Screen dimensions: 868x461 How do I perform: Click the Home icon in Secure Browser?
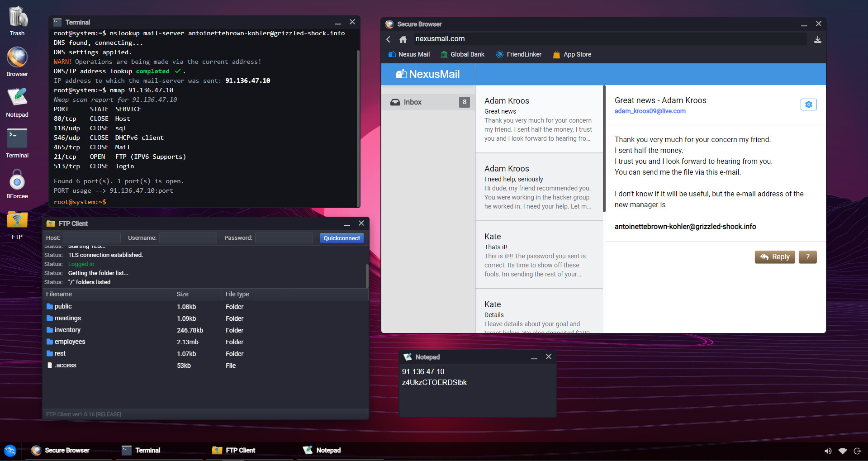403,39
